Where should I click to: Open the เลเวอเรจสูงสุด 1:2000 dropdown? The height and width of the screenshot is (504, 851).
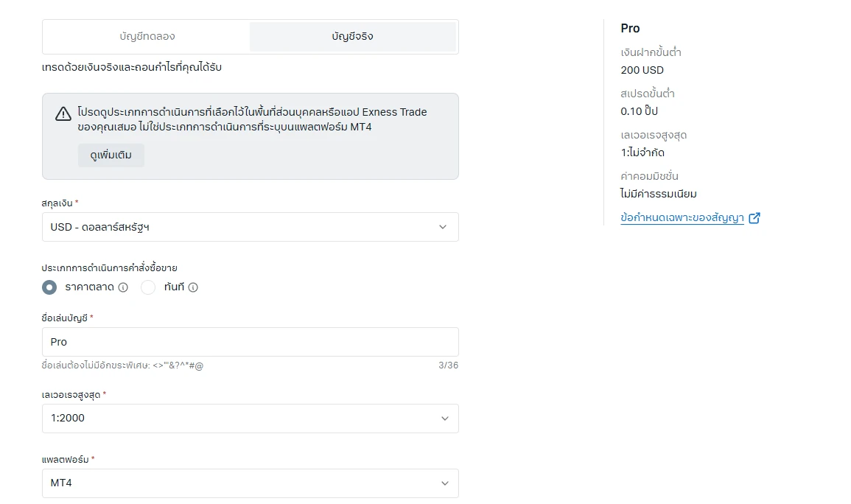point(251,419)
